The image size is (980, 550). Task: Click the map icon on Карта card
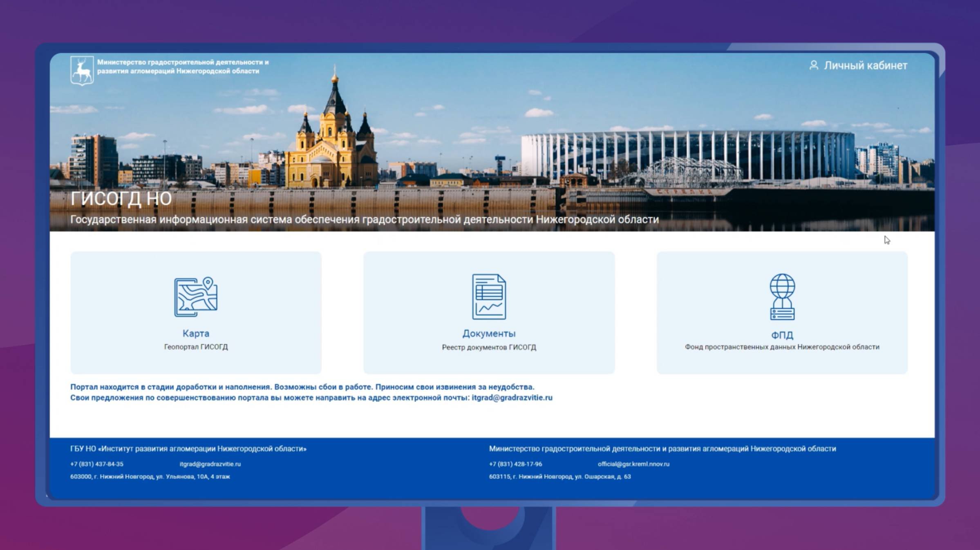196,297
